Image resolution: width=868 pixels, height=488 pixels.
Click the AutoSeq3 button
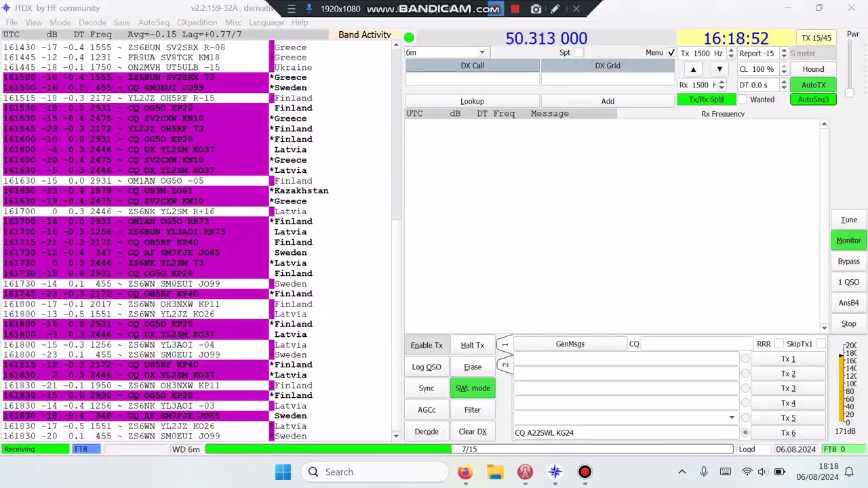pos(813,100)
